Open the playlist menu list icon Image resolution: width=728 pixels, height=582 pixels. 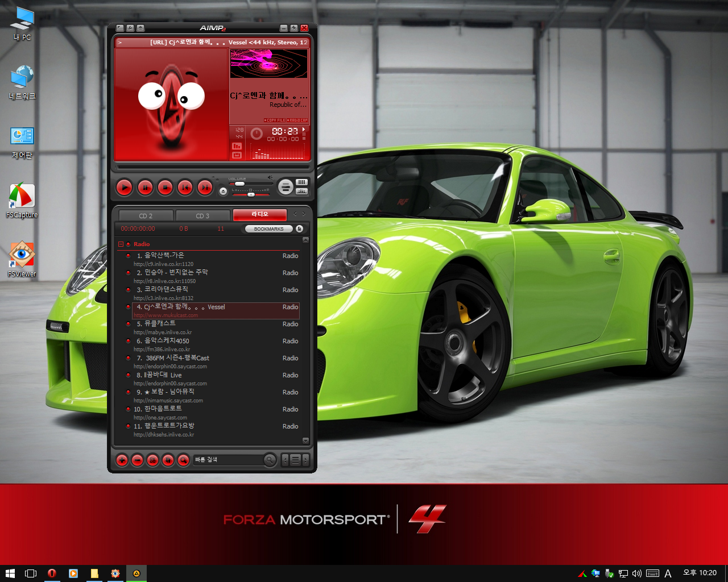(x=295, y=460)
